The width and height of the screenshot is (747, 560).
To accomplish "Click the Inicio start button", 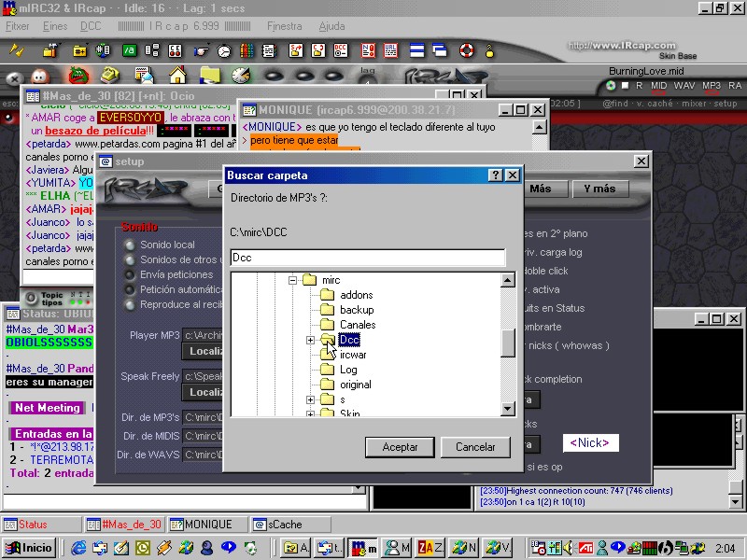I will 29,548.
